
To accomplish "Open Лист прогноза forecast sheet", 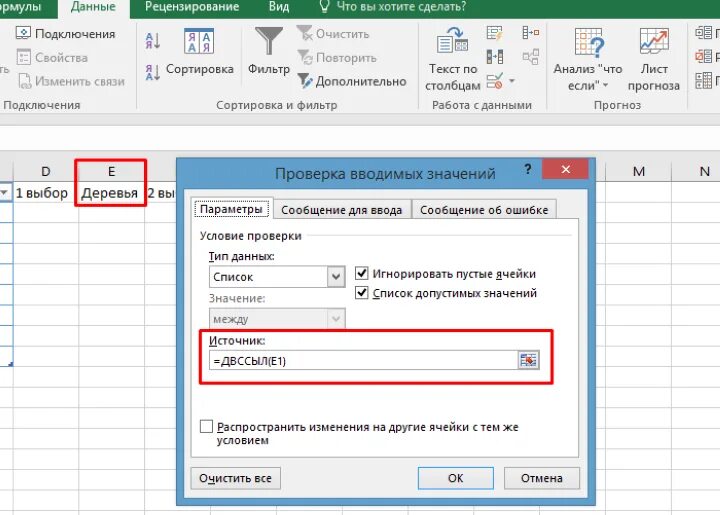I will [x=654, y=59].
